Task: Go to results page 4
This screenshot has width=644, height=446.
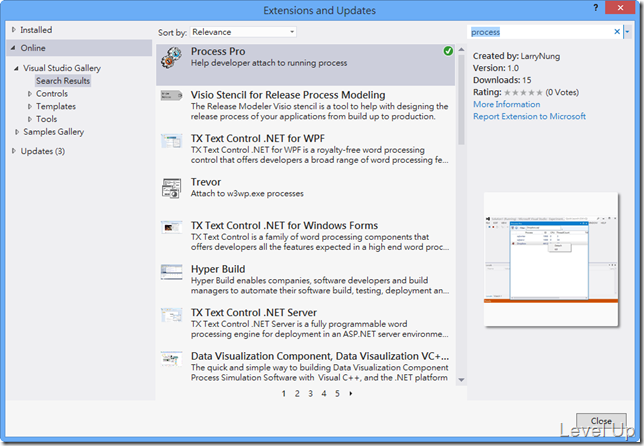Action: [x=324, y=393]
